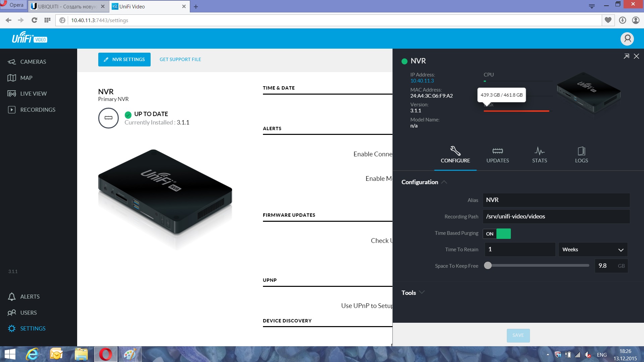644x362 pixels.
Task: Click the NVR IP address link 10.40.11.3
Action: tap(422, 81)
